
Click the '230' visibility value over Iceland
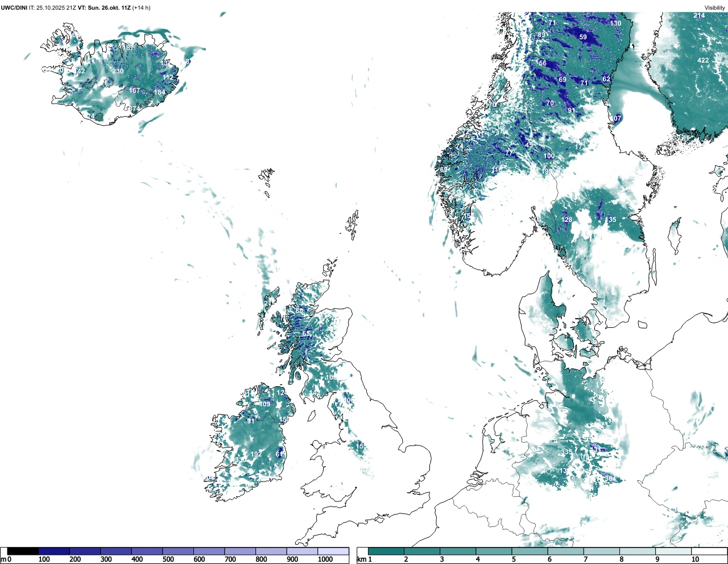coord(118,71)
